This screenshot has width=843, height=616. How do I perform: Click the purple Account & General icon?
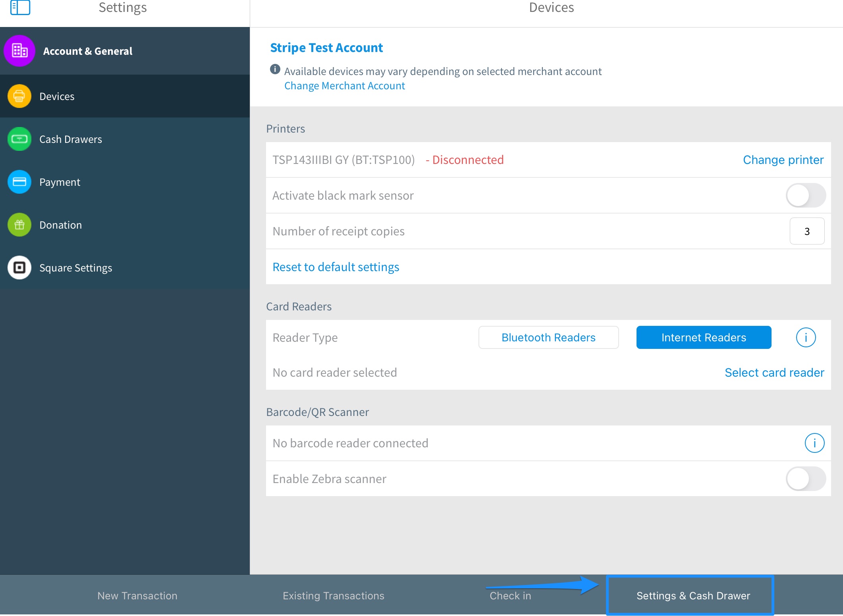pyautogui.click(x=19, y=51)
